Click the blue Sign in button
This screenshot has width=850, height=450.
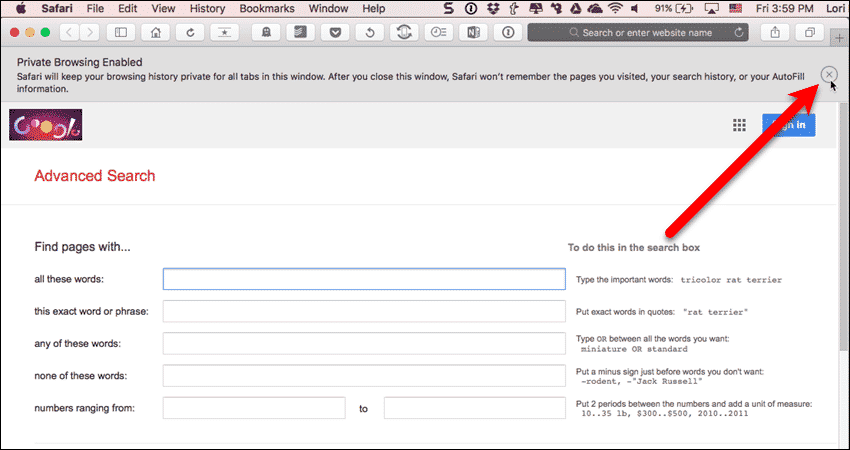[x=788, y=125]
